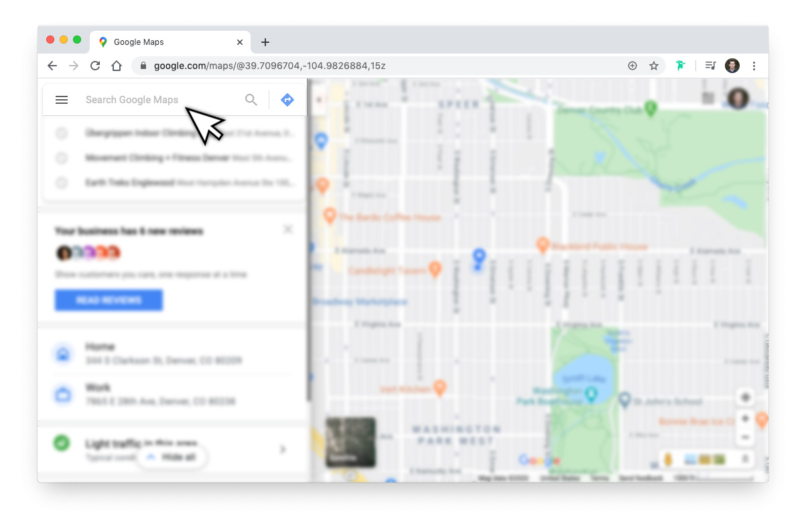Star this page in the address bar
806x532 pixels.
(653, 66)
